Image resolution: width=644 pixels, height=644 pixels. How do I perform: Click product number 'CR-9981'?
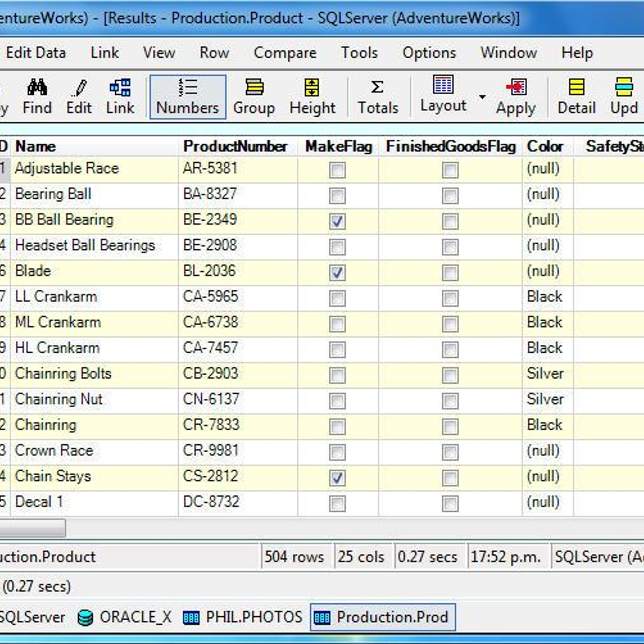[x=238, y=451]
